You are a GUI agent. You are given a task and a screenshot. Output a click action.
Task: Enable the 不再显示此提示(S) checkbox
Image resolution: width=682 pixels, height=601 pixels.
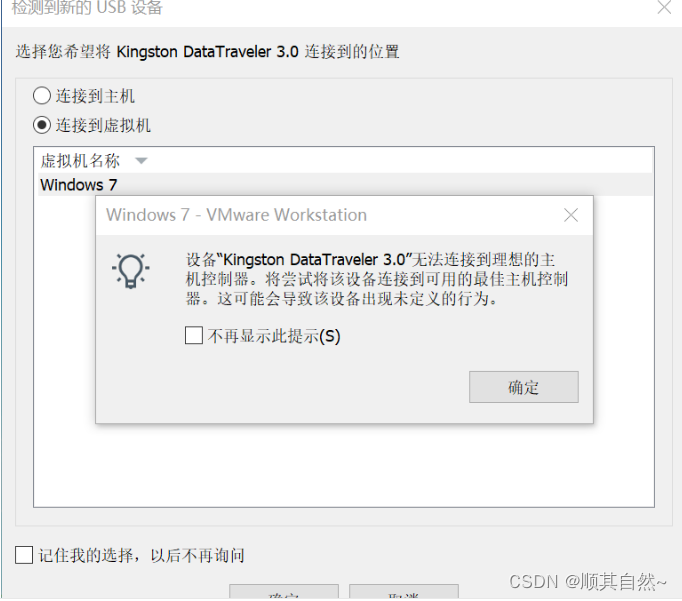tap(194, 336)
